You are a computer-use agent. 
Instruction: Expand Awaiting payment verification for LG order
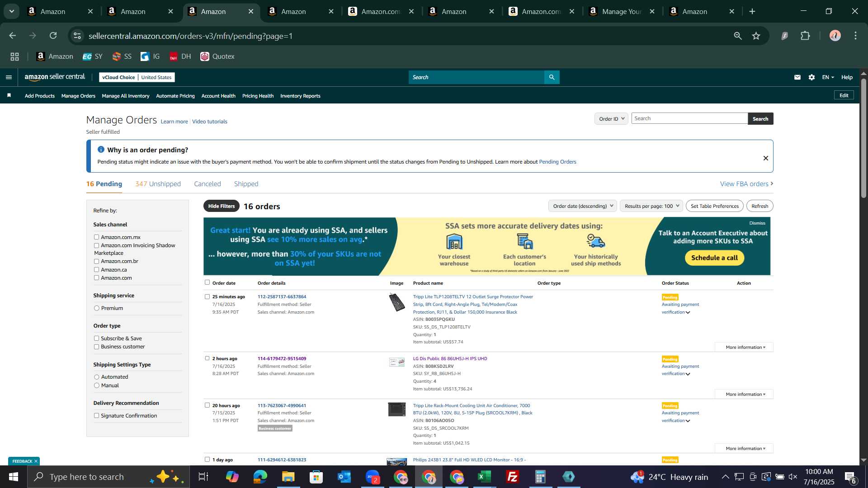[x=680, y=370]
